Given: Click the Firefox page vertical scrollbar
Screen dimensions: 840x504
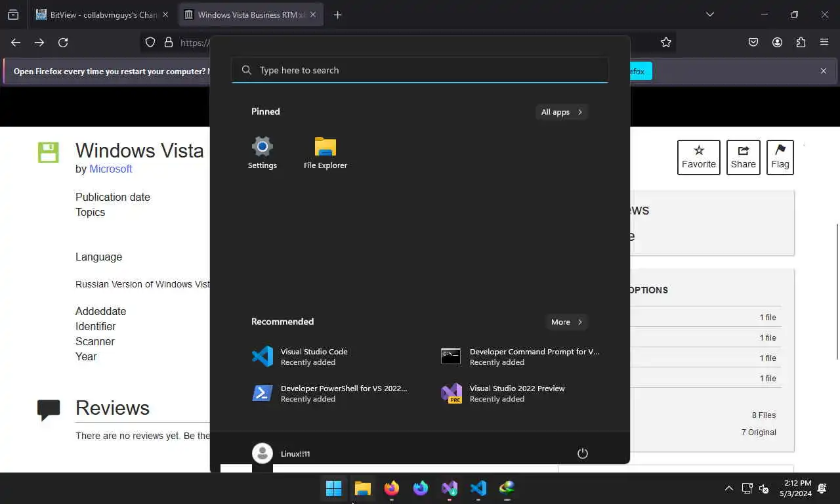Looking at the screenshot, I should coord(837,291).
